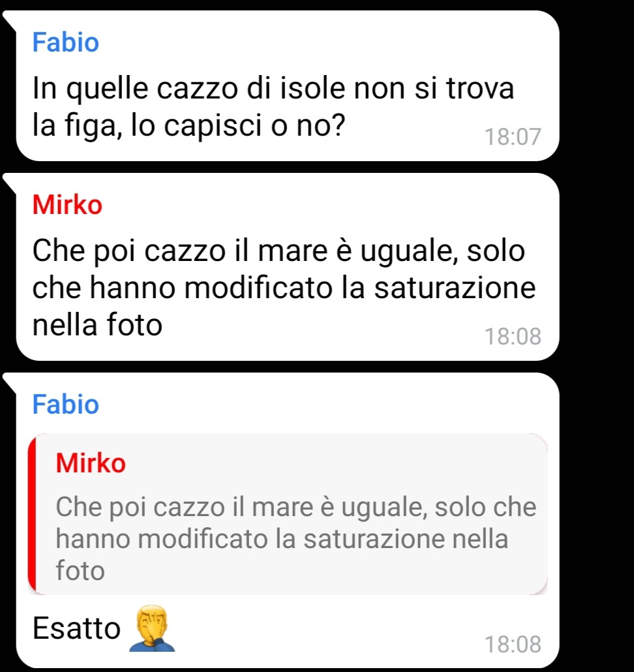Tap Mirko's red sender name
The width and height of the screenshot is (634, 672).
click(67, 204)
